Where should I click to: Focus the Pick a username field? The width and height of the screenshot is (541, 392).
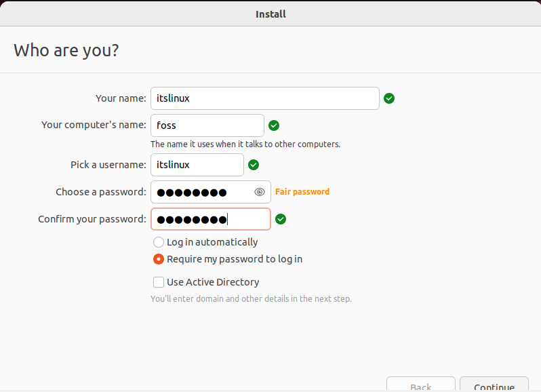click(x=197, y=165)
